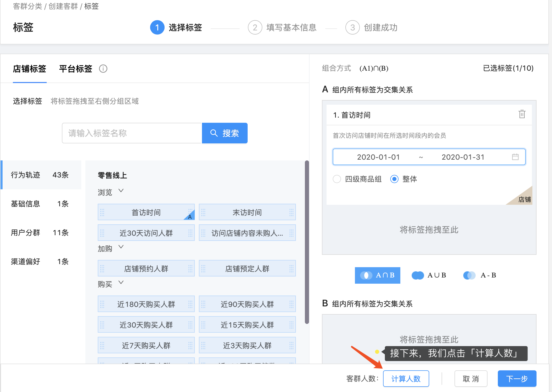Open the calendar icon in date range
This screenshot has width=552, height=392.
point(515,157)
